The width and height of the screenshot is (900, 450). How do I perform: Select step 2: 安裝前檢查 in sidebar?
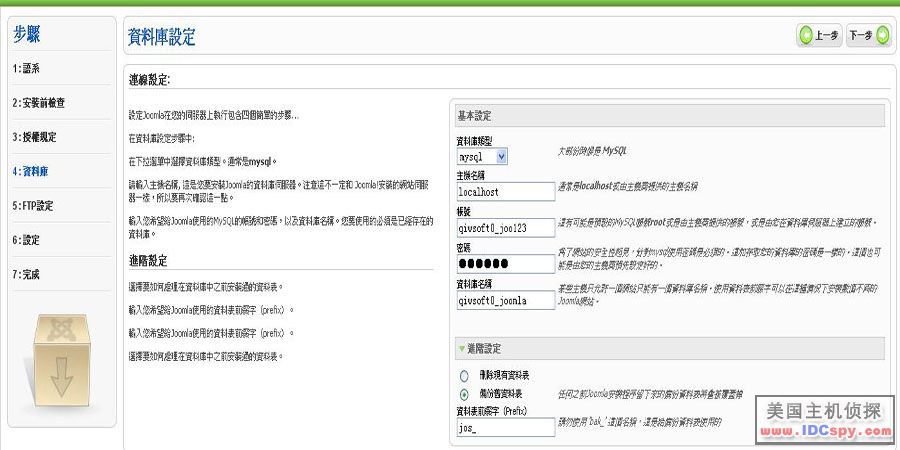click(x=38, y=103)
